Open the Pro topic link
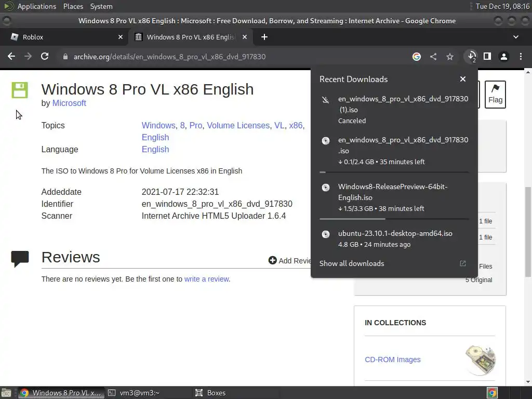This screenshot has height=399, width=532. [x=196, y=126]
